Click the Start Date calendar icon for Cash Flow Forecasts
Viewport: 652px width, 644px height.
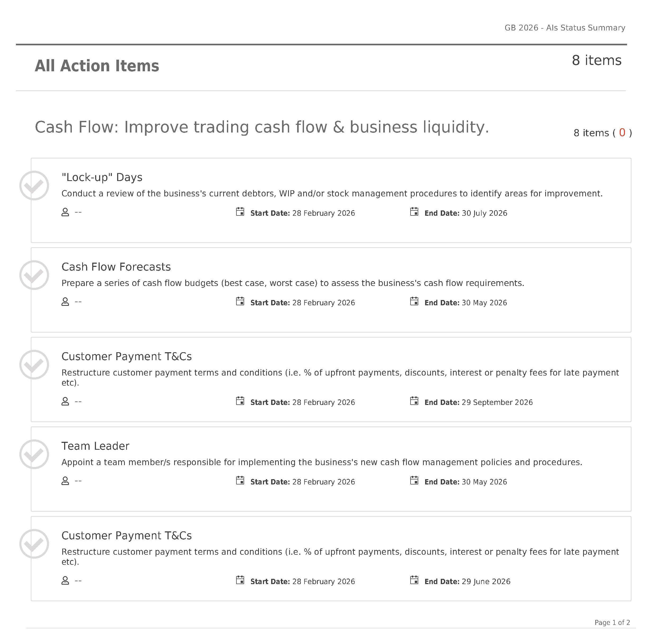240,301
